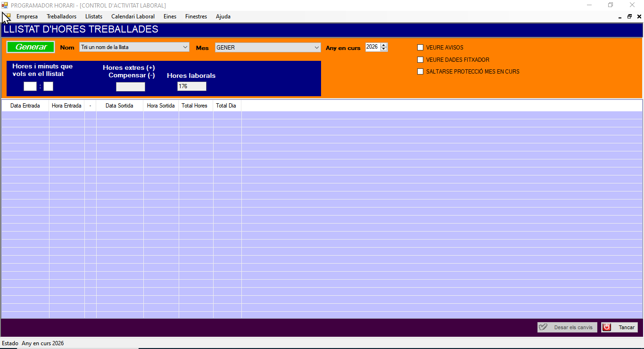Decrease the Any en curs year value
The width and height of the screenshot is (644, 349).
[384, 49]
